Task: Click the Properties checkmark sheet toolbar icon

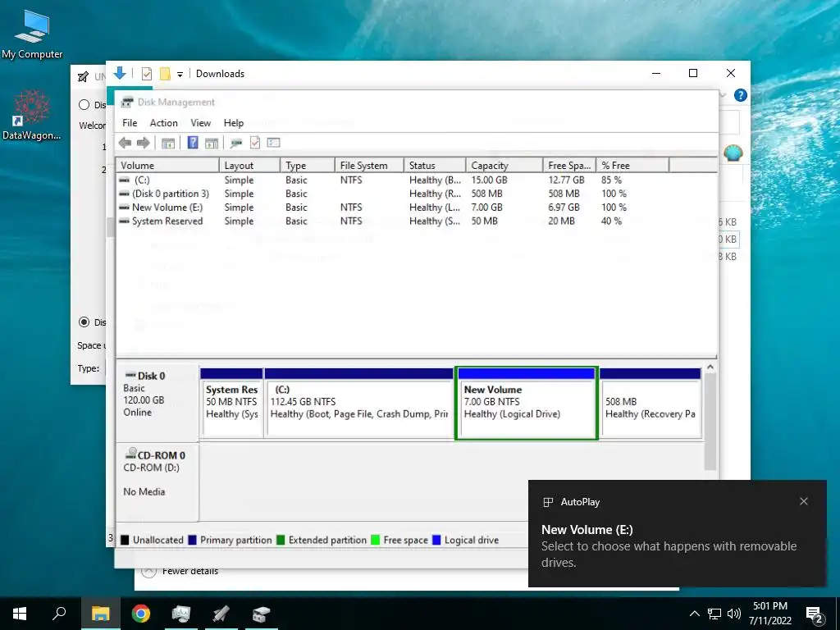Action: point(255,143)
